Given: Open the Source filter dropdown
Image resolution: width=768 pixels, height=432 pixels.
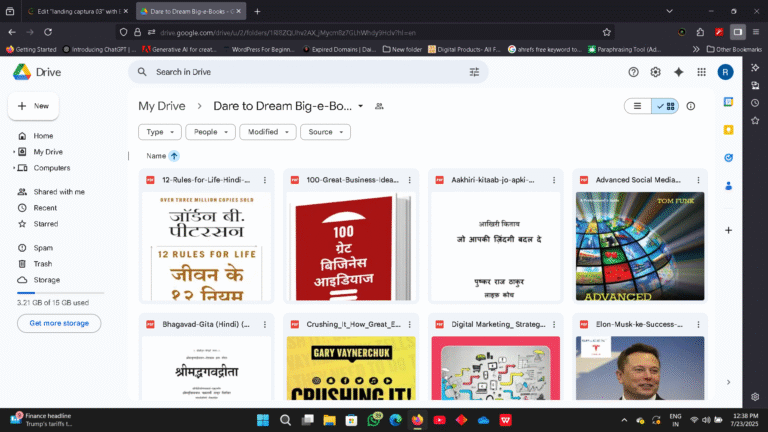Looking at the screenshot, I should 325,132.
